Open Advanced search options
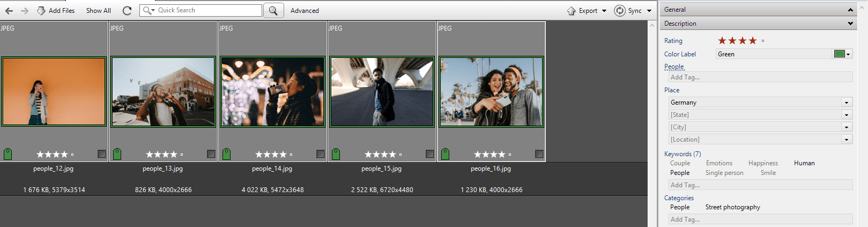The width and height of the screenshot is (868, 227). point(305,11)
